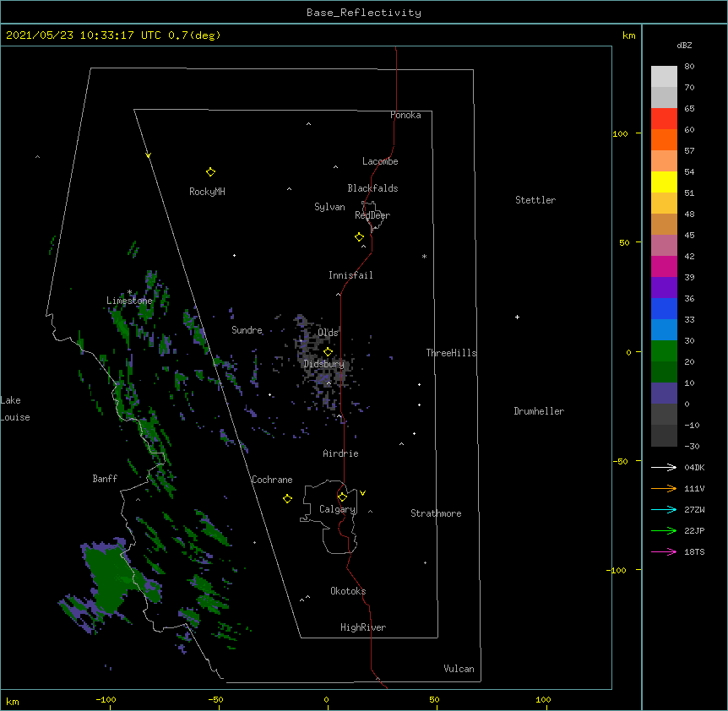
Task: Pick the red swatch in dBZ scale
Action: pyautogui.click(x=664, y=119)
